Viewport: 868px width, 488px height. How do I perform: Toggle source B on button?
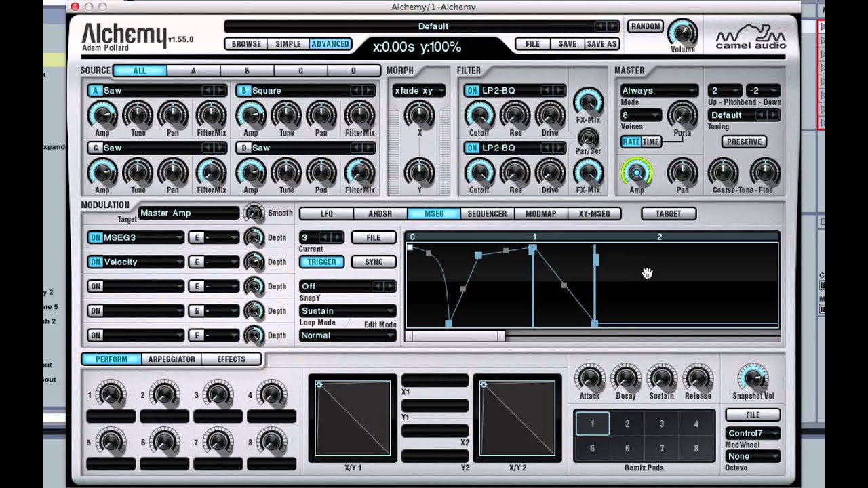243,91
